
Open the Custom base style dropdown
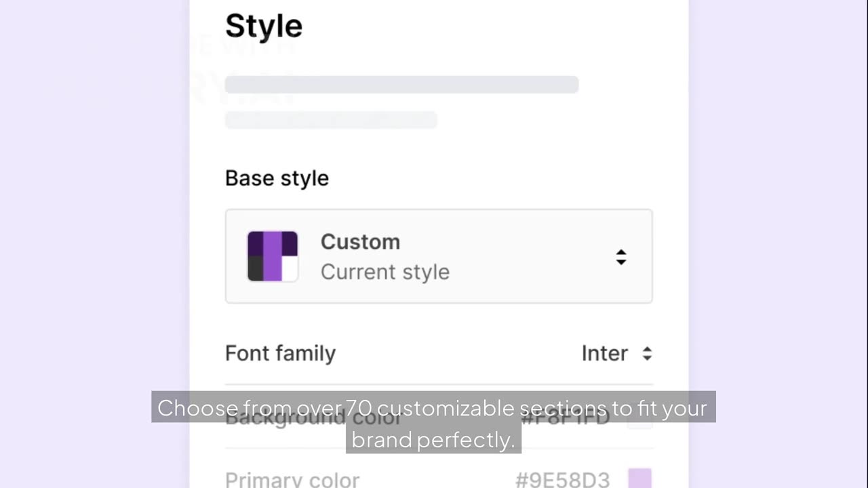438,256
